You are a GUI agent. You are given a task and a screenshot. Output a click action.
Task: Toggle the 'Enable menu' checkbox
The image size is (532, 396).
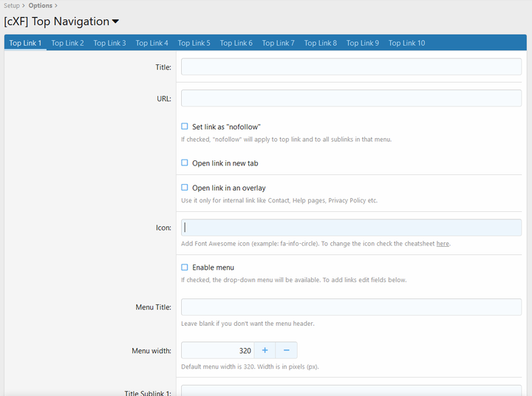click(x=185, y=267)
